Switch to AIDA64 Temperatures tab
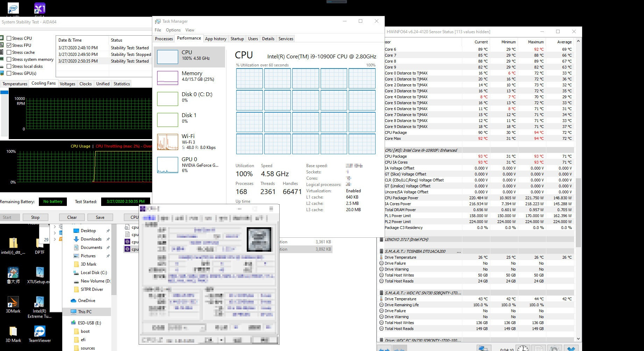 click(15, 84)
